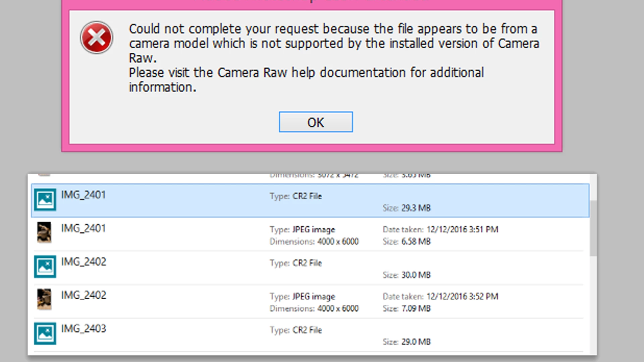Click the 30.0 MB size of IMG_2402
The width and height of the screenshot is (644, 362).
tap(416, 275)
